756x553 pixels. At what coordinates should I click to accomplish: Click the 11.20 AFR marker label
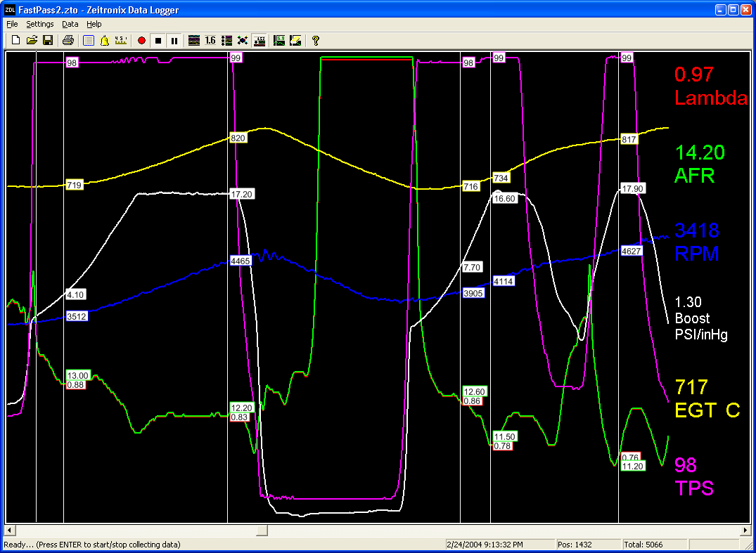tap(633, 466)
